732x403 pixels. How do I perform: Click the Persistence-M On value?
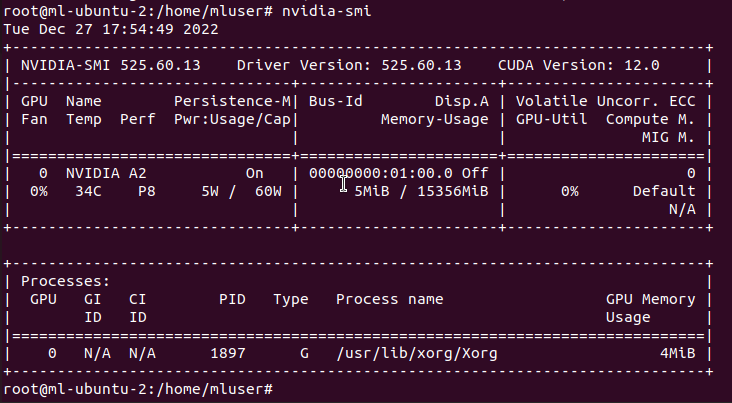(x=254, y=173)
